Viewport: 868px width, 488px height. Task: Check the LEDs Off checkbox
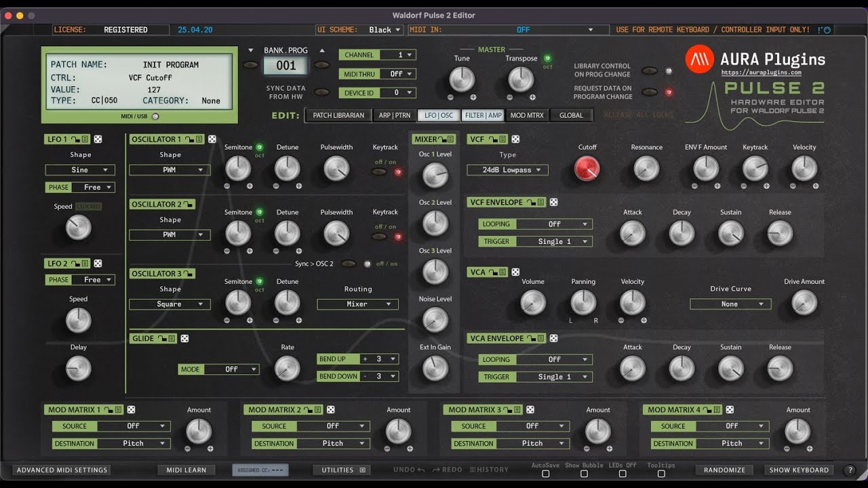[x=623, y=474]
